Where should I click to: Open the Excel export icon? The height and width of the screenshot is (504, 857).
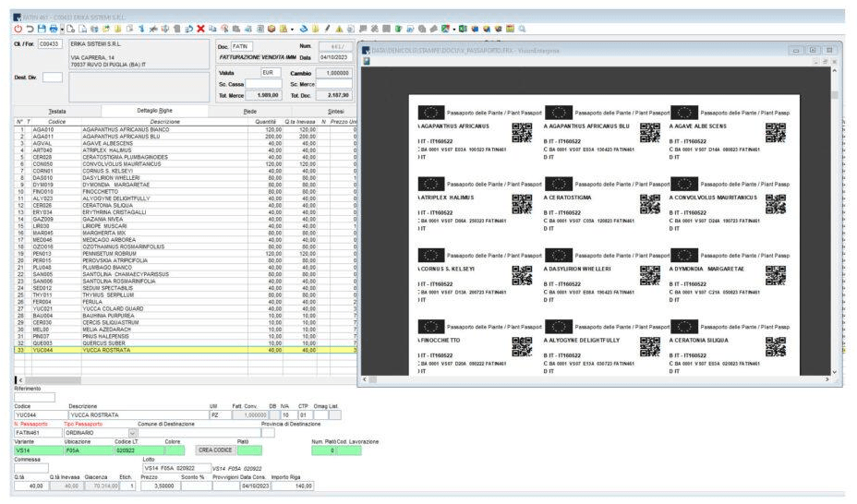point(463,29)
